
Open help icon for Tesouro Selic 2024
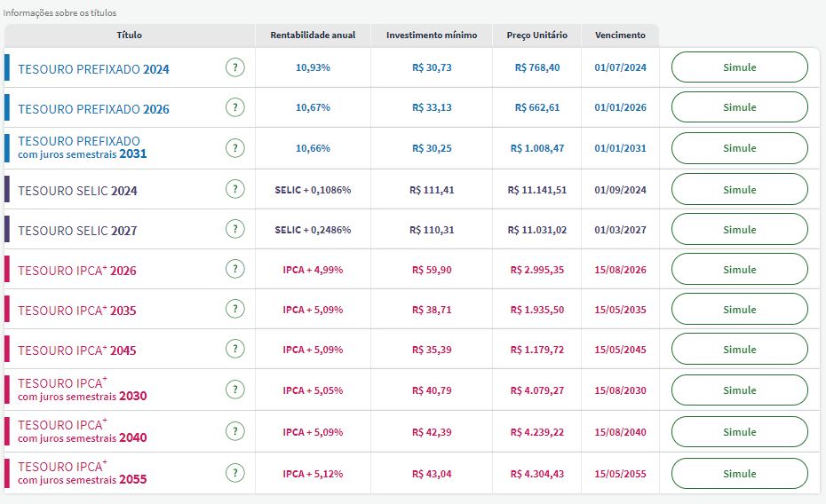235,189
